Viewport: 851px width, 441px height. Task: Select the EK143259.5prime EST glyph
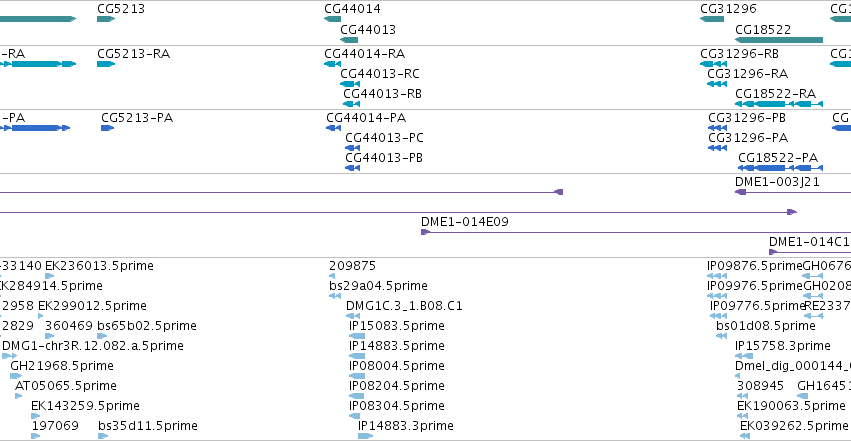(35, 416)
